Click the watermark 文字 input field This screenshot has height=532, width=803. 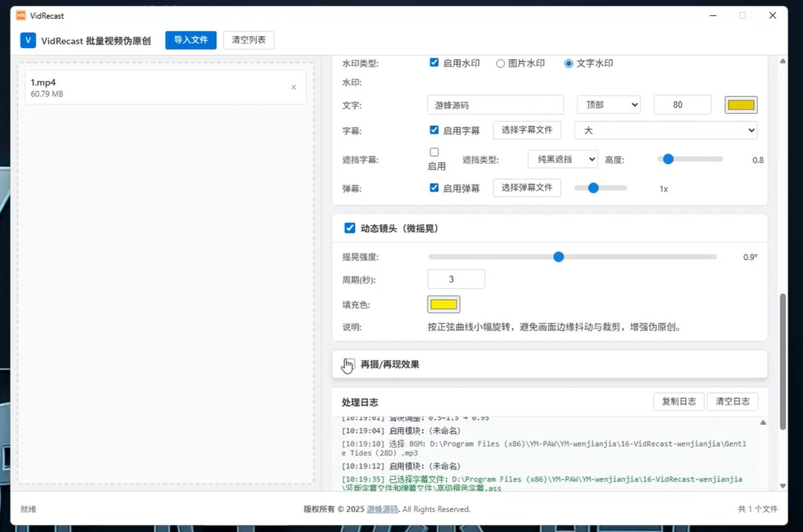(x=495, y=105)
